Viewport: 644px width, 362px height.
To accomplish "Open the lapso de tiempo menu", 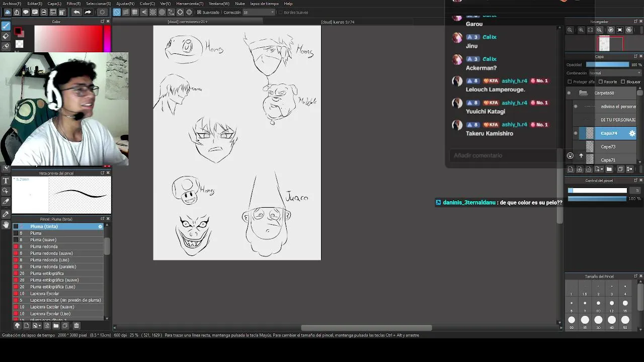I will 264,4.
